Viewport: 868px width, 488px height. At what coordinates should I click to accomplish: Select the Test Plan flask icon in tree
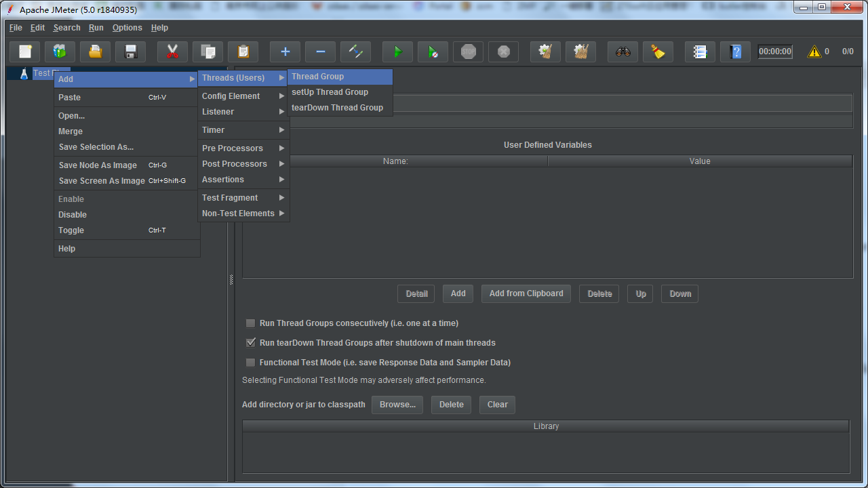(x=24, y=73)
